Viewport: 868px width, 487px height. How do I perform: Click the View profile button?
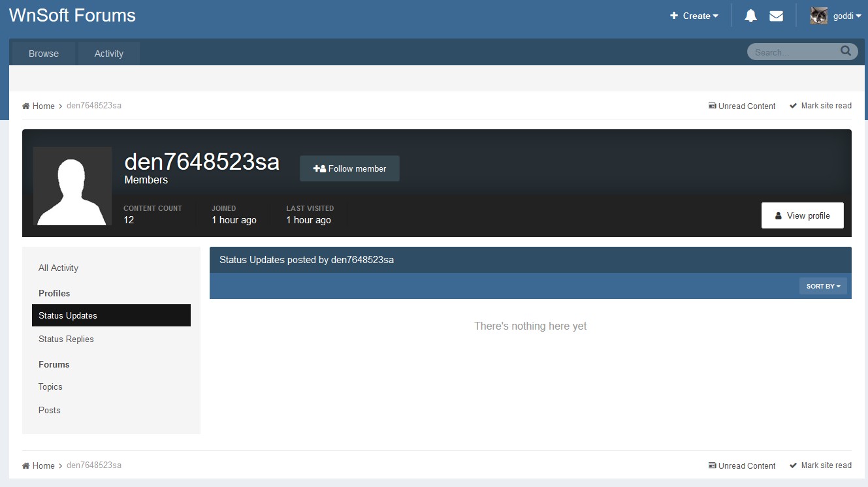[802, 215]
